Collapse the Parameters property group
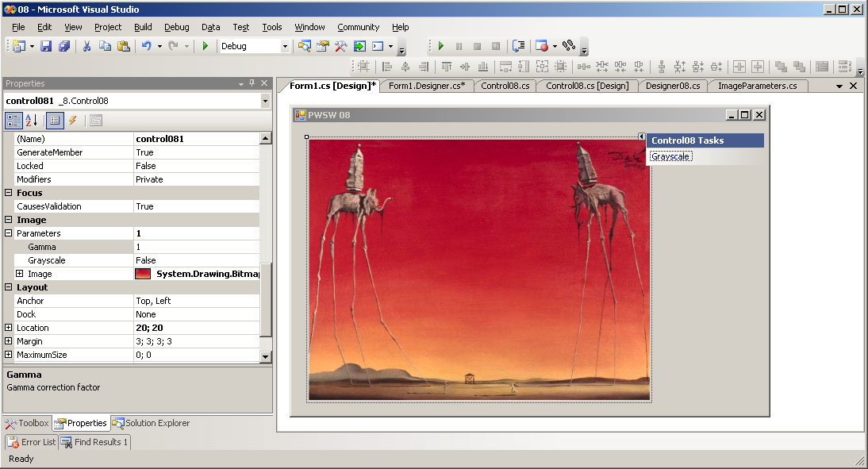This screenshot has width=868, height=469. [x=8, y=233]
